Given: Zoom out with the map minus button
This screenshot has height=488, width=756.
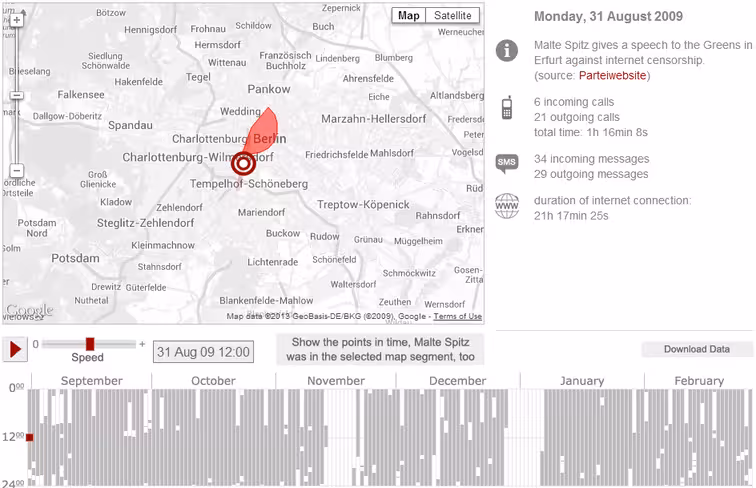Looking at the screenshot, I should 17,171.
